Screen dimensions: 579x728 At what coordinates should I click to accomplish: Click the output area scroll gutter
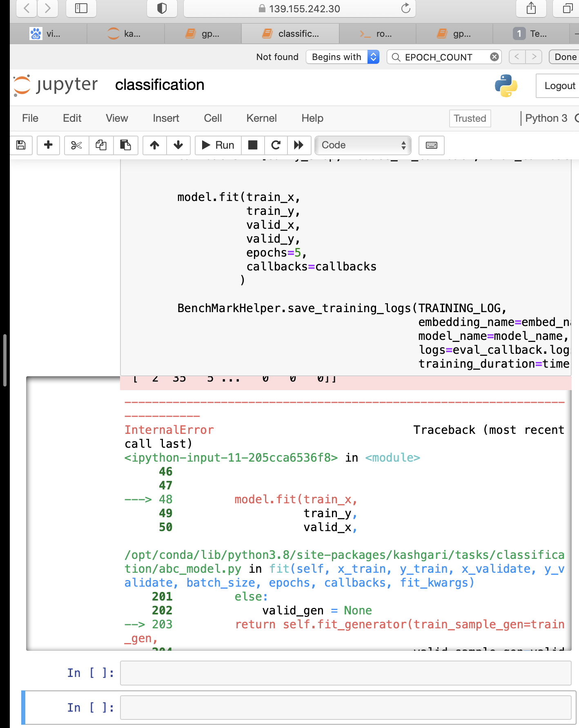coord(73,513)
